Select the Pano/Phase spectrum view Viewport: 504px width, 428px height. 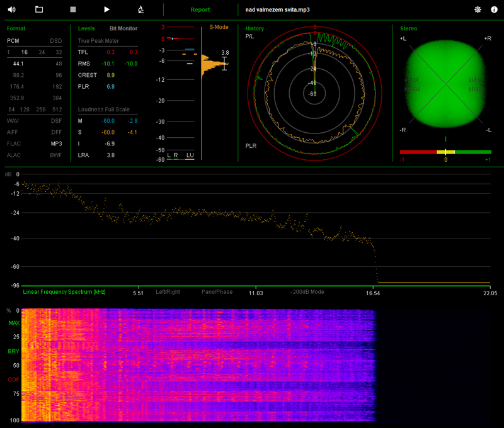coord(217,293)
